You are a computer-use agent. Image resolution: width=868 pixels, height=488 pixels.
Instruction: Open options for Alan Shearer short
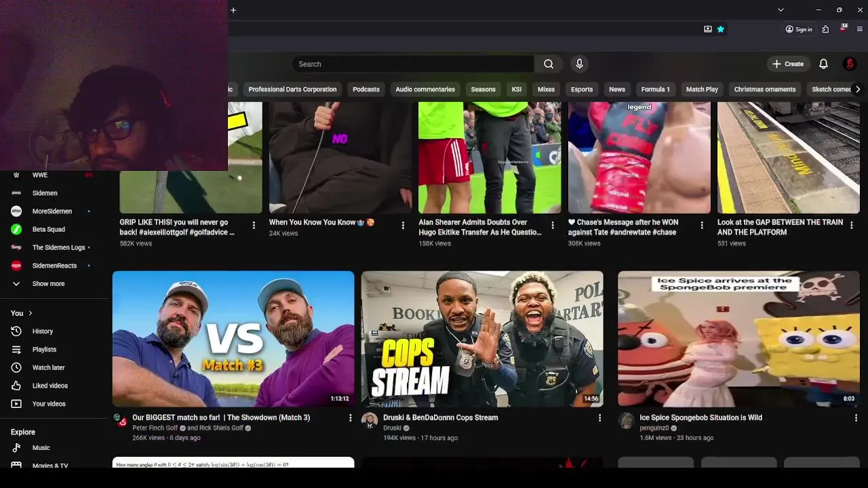[x=553, y=226]
